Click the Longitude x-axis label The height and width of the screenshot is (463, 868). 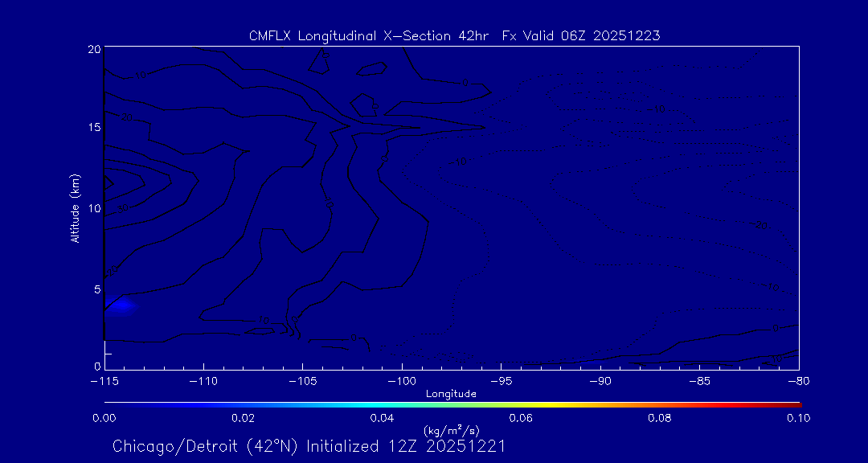tap(451, 394)
